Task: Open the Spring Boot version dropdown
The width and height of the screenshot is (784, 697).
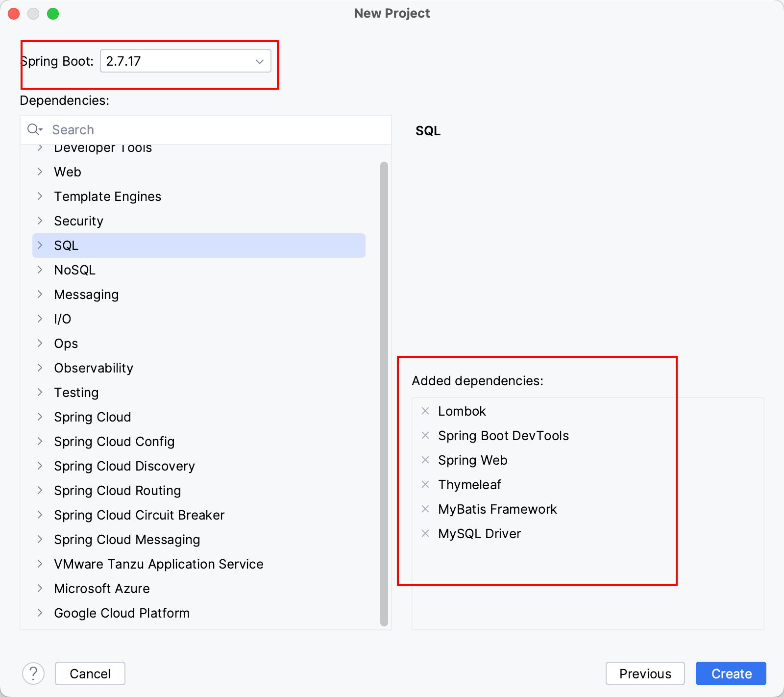Action: 186,61
